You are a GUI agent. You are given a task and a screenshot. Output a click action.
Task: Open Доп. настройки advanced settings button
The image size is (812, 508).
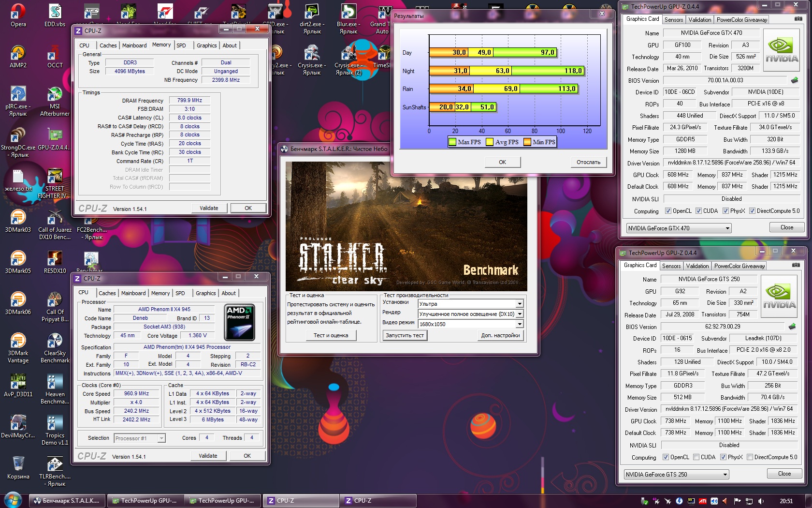click(x=500, y=335)
